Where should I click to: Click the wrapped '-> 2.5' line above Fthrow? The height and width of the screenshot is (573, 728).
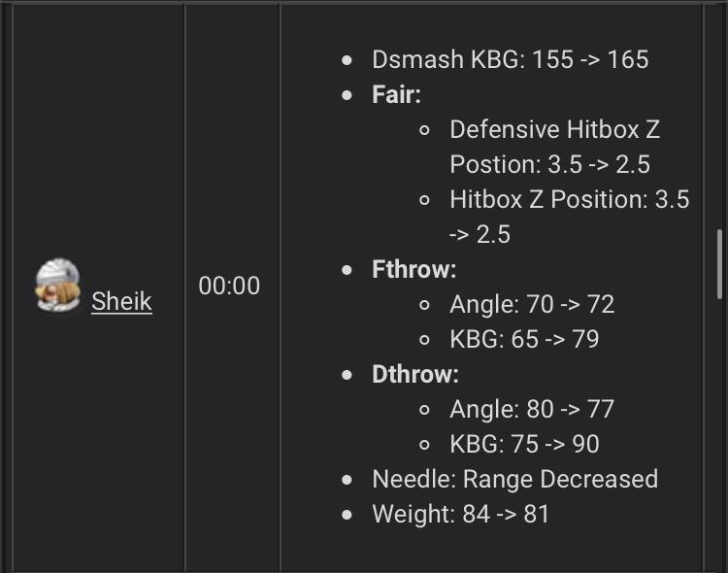coord(480,235)
